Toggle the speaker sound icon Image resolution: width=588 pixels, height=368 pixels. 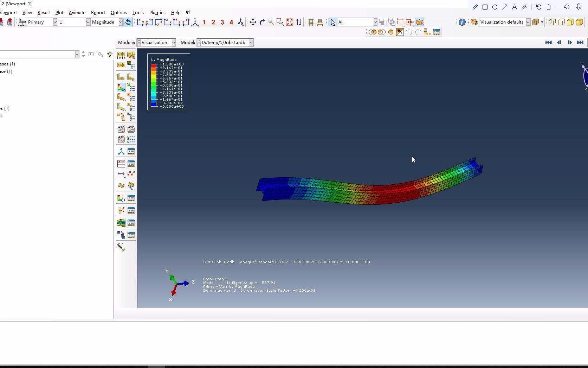click(x=567, y=7)
